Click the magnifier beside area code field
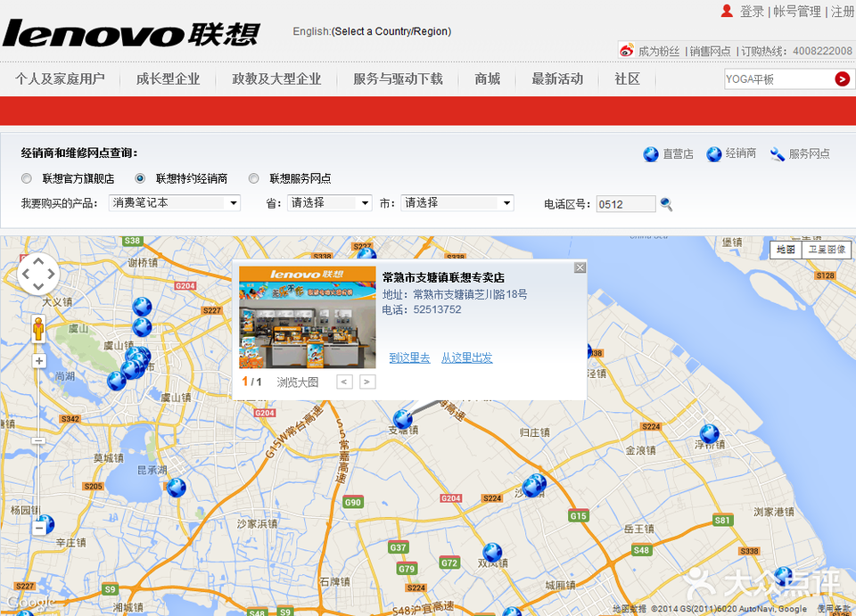This screenshot has width=856, height=616. click(x=666, y=204)
